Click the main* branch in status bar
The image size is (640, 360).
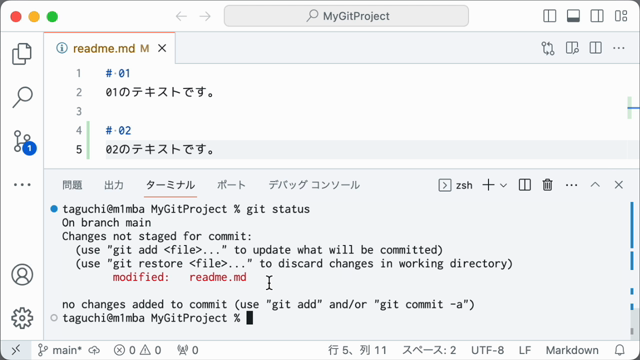60,350
